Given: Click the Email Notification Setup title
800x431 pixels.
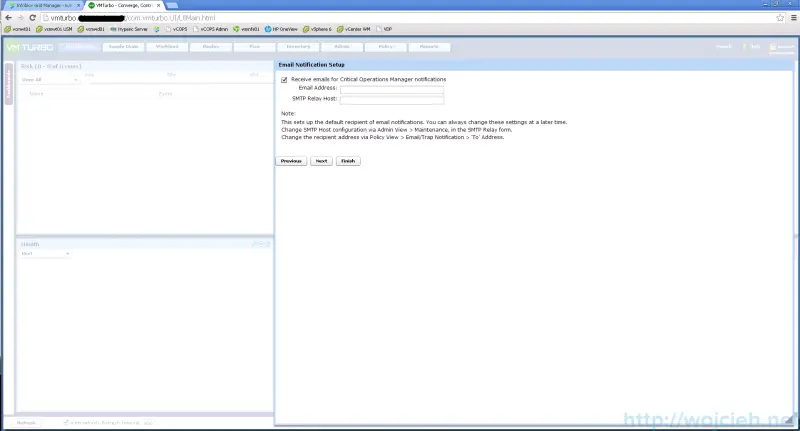Looking at the screenshot, I should pyautogui.click(x=312, y=65).
